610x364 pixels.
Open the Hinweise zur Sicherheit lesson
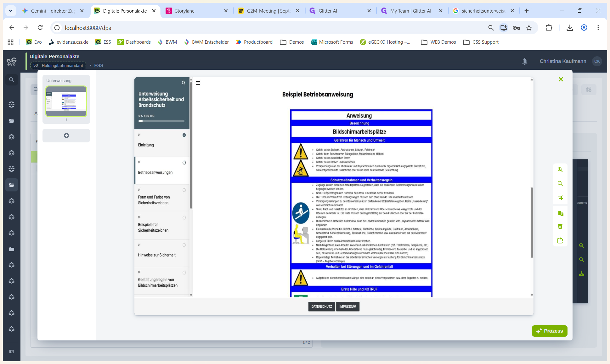(162, 253)
